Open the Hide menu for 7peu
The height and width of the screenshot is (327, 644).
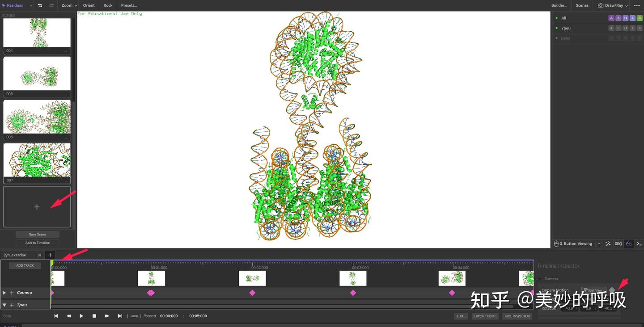click(625, 28)
